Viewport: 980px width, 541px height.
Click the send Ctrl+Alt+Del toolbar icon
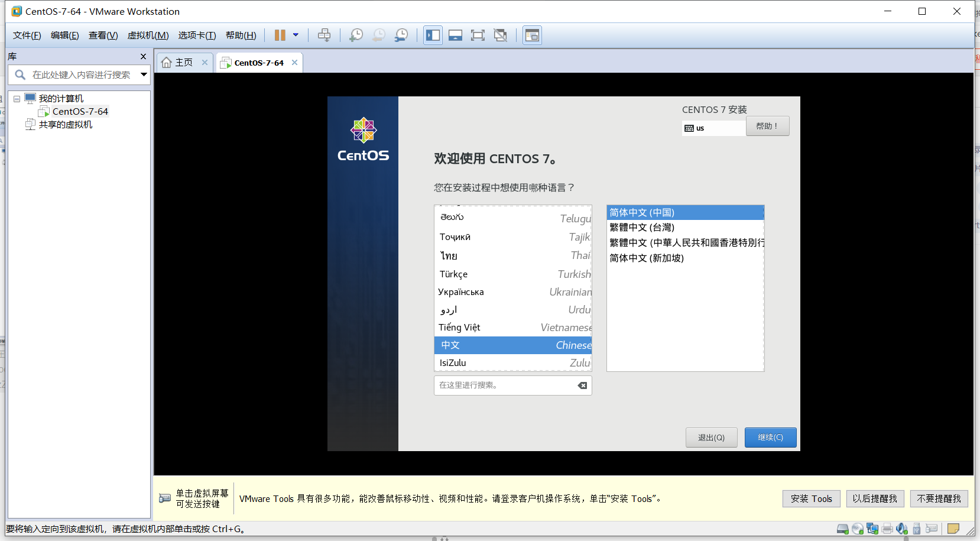click(x=324, y=35)
